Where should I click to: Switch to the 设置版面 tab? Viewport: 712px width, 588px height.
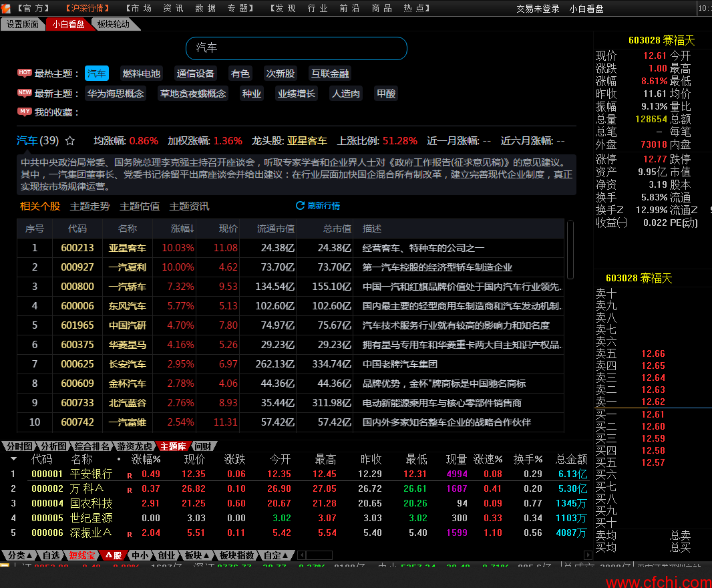click(22, 24)
